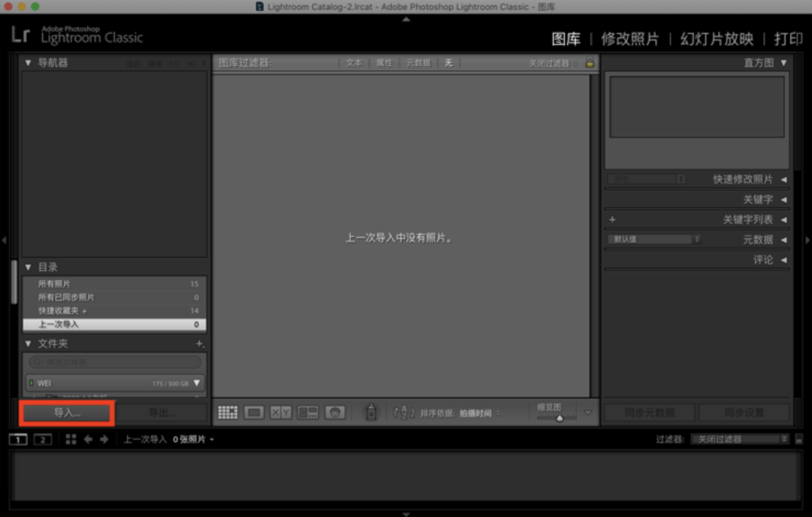Add a new folder with plus icon
This screenshot has width=812, height=517.
pos(200,344)
